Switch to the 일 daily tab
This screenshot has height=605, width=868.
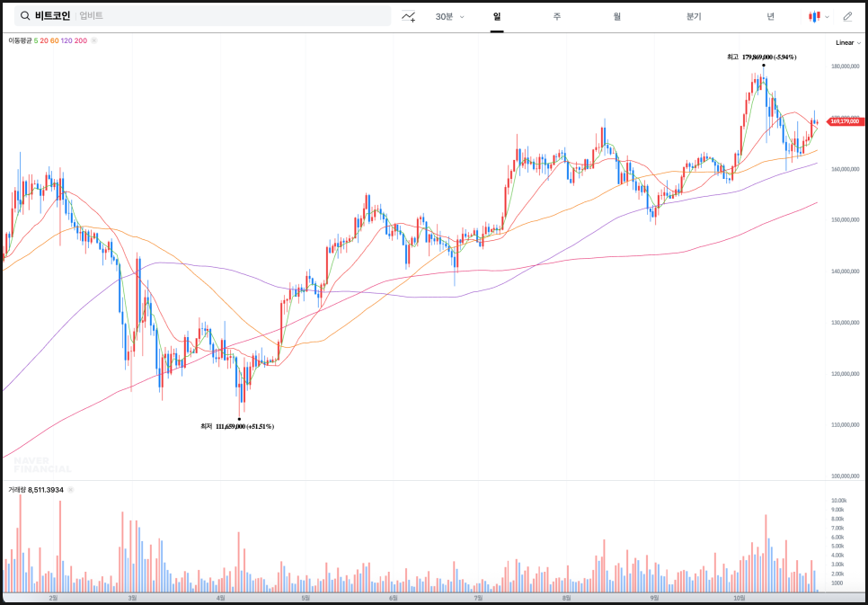pyautogui.click(x=496, y=16)
